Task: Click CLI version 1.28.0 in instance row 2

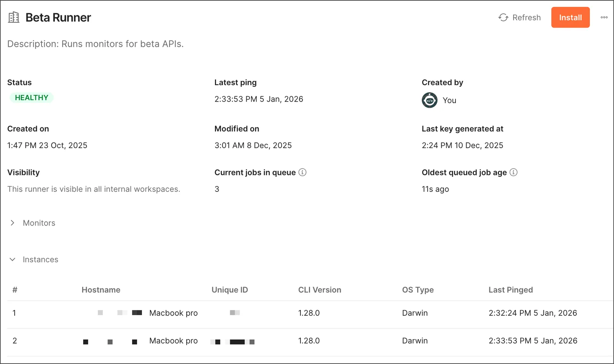Action: coord(309,341)
